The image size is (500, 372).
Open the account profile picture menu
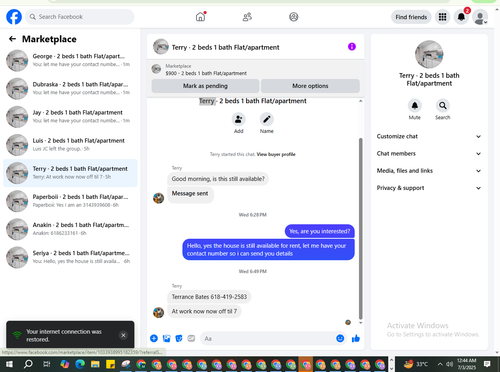(480, 17)
